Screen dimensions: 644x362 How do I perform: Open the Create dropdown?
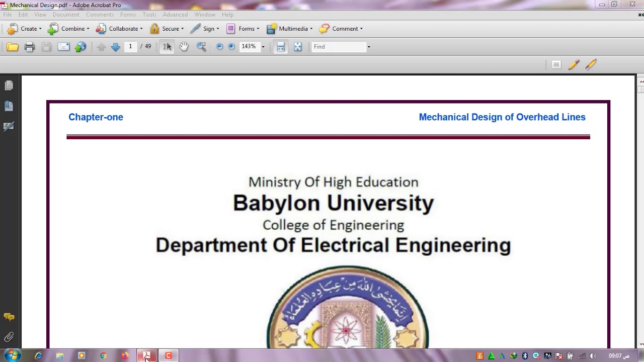point(24,29)
